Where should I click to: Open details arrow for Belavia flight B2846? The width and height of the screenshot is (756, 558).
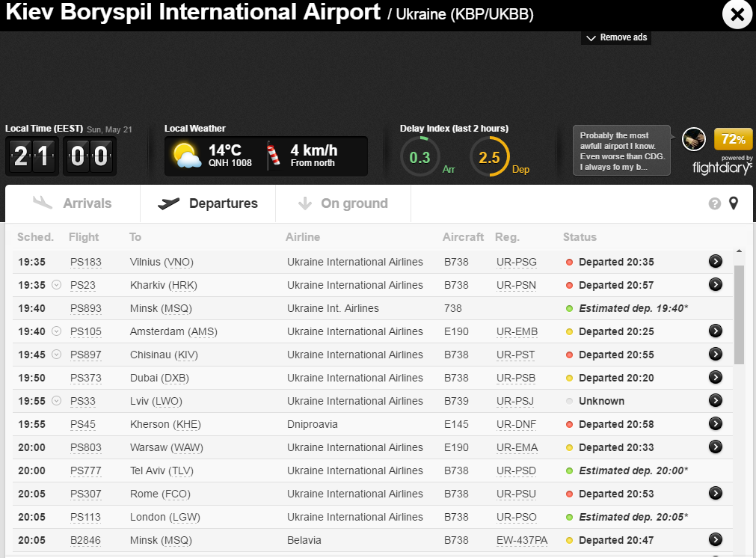(716, 539)
